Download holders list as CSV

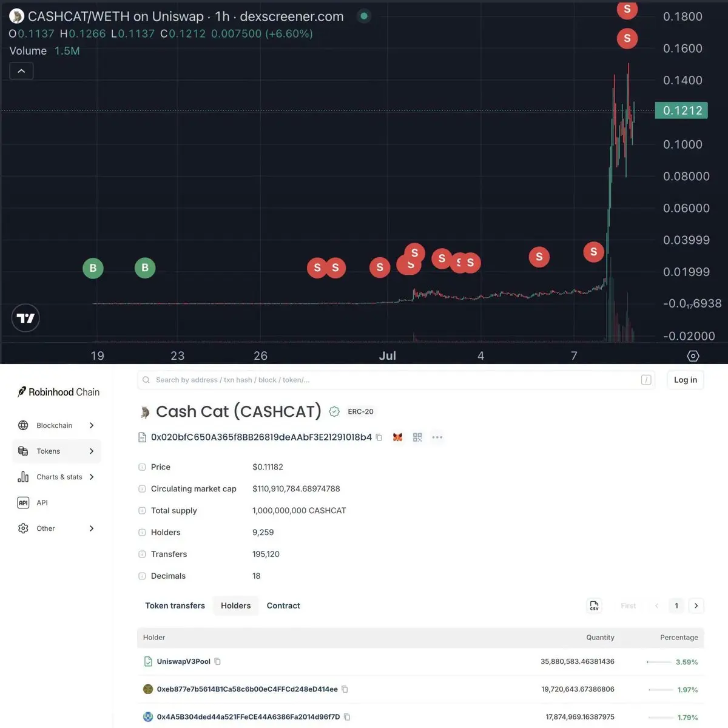[x=594, y=605]
